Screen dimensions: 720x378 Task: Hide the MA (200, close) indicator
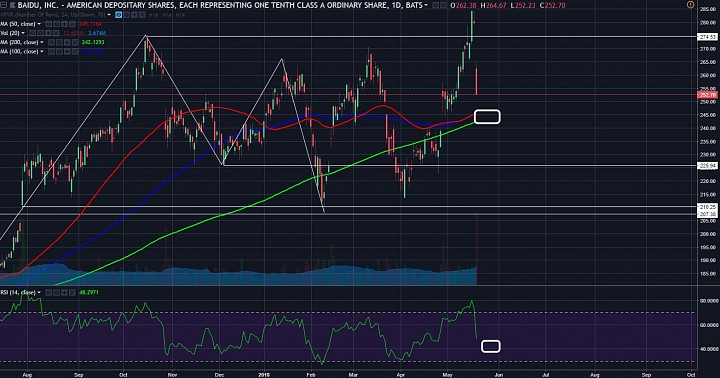[x=51, y=42]
